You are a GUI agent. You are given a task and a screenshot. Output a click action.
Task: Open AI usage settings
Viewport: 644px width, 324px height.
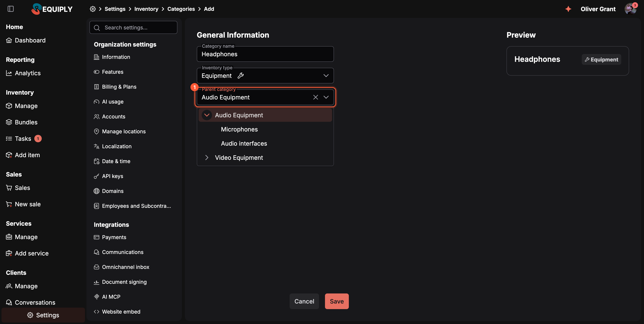108,102
